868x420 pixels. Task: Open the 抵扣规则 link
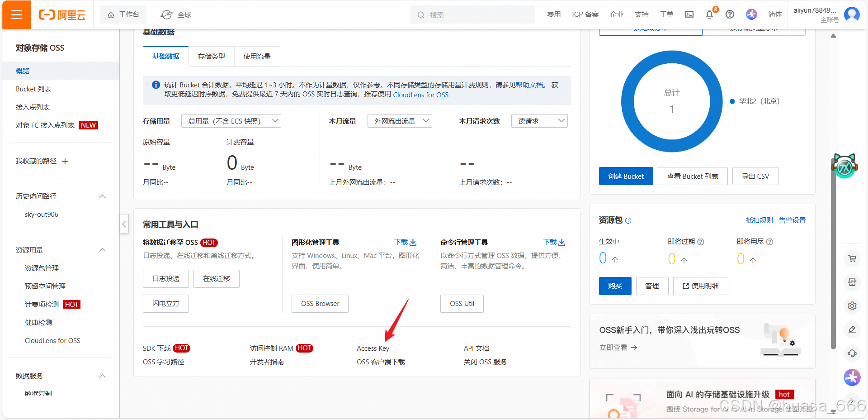click(759, 220)
